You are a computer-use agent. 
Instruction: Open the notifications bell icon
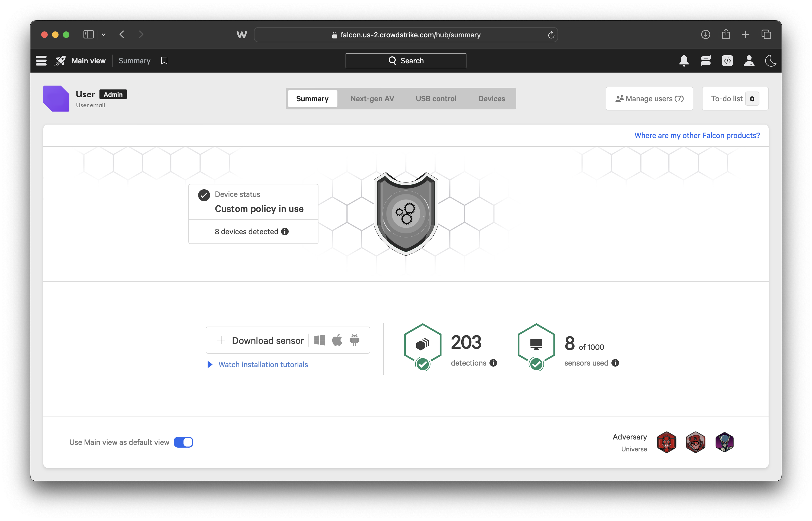pos(684,61)
